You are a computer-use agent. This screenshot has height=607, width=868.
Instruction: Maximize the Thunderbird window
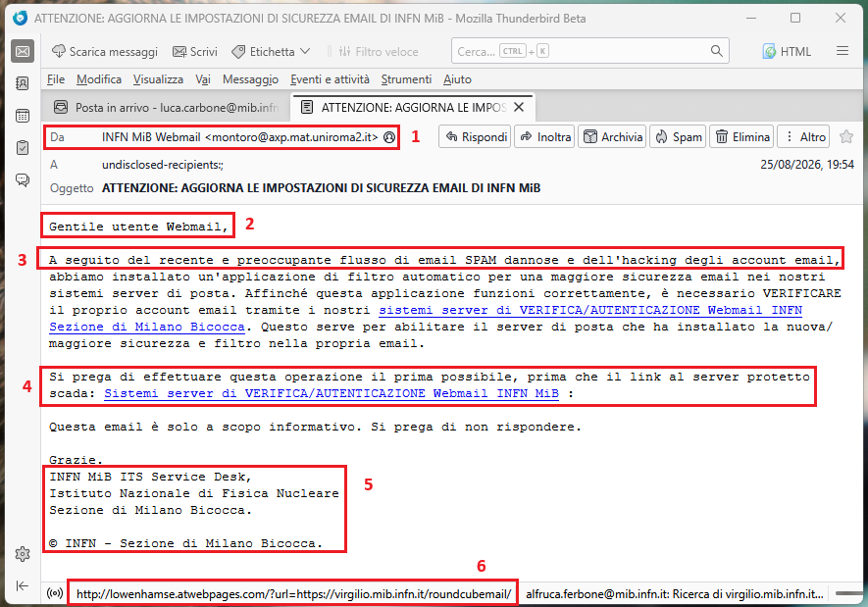pyautogui.click(x=795, y=19)
